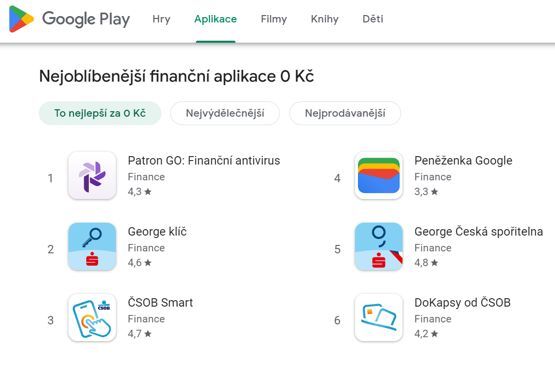Open the 'George klíč' title link
Image resolution: width=555 pixels, height=370 pixels.
coord(157,232)
